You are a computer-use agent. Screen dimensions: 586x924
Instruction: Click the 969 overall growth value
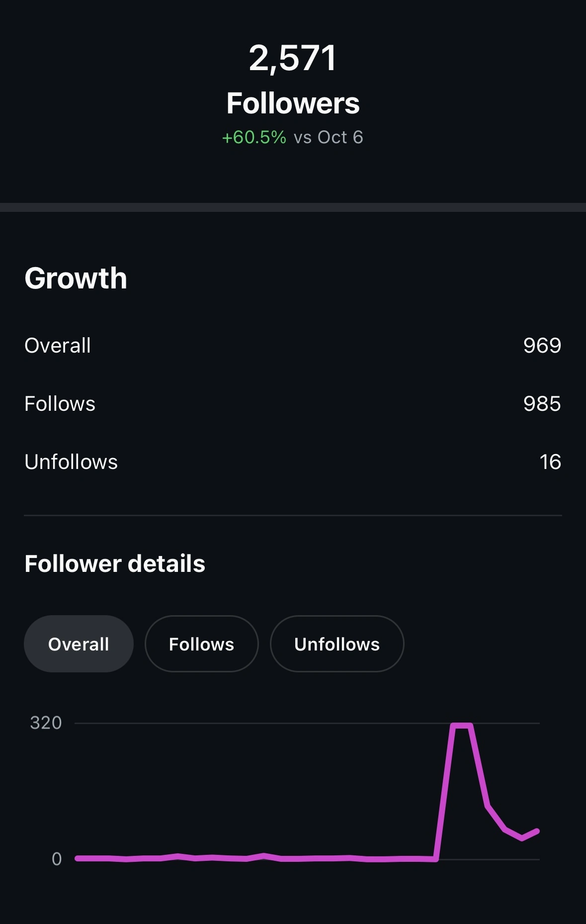[x=542, y=346]
